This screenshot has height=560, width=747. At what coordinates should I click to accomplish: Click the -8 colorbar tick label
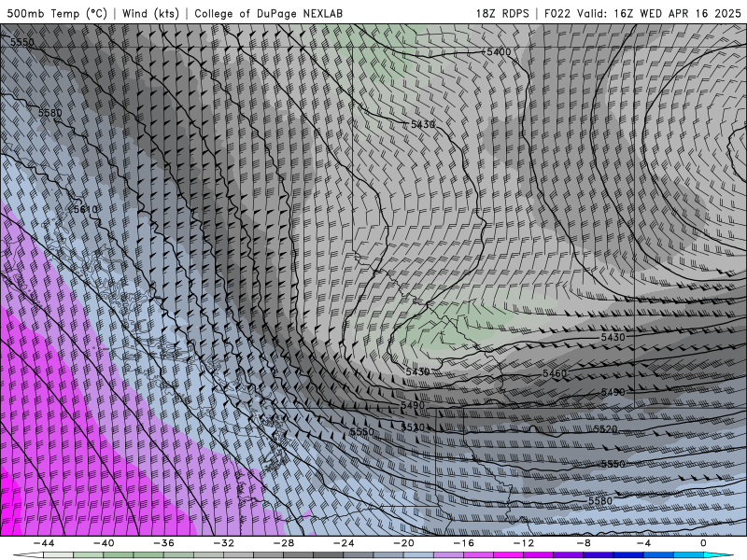[584, 543]
